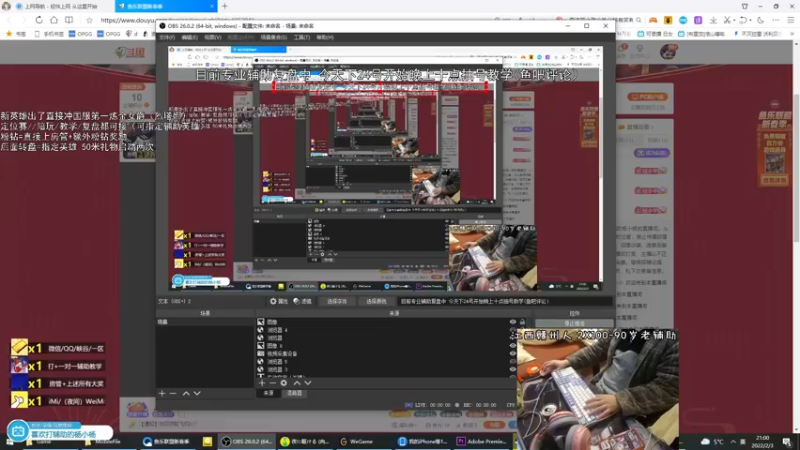Click the text source content field
The height and width of the screenshot is (450, 800).
tap(505, 302)
